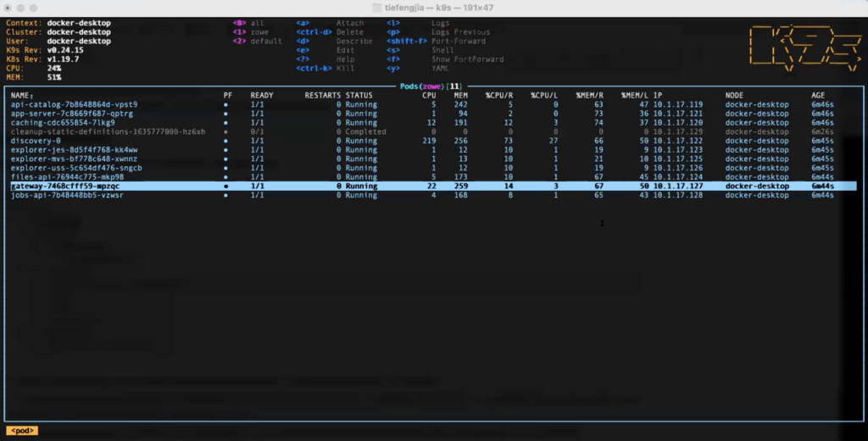The height and width of the screenshot is (441, 868).
Task: Click the RESTARTS column header
Action: [x=323, y=95]
